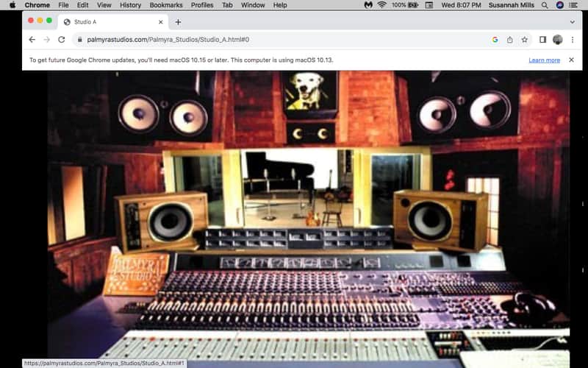Image resolution: width=588 pixels, height=368 pixels.
Task: Expand the tab search dropdown
Action: 573,22
